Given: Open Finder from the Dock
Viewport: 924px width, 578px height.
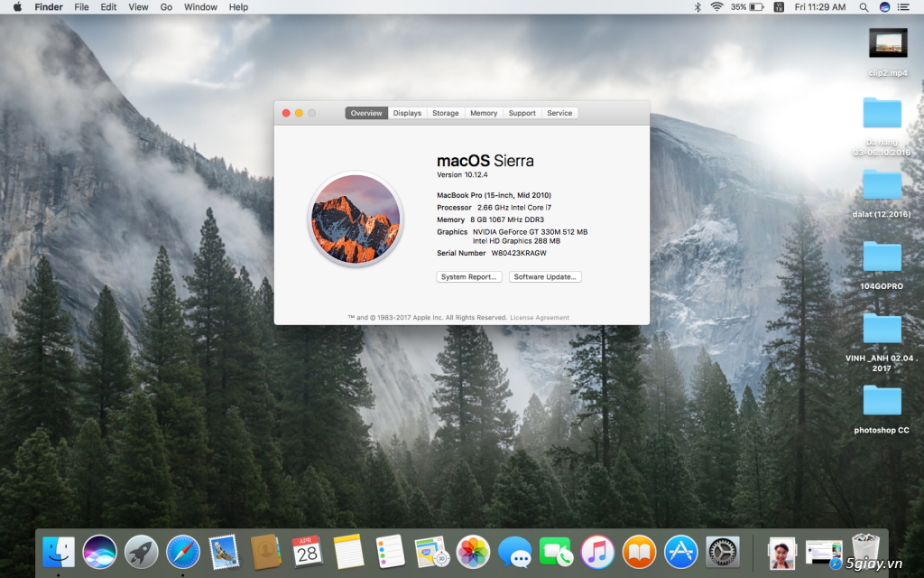Looking at the screenshot, I should coord(59,552).
